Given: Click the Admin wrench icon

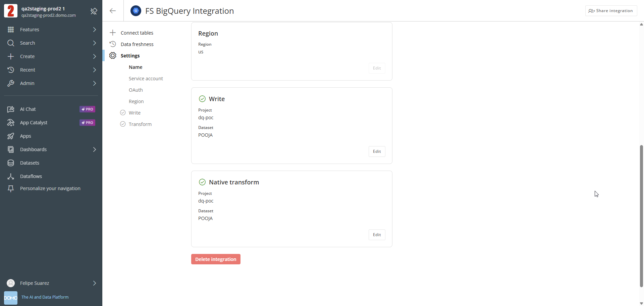Looking at the screenshot, I should 11,83.
